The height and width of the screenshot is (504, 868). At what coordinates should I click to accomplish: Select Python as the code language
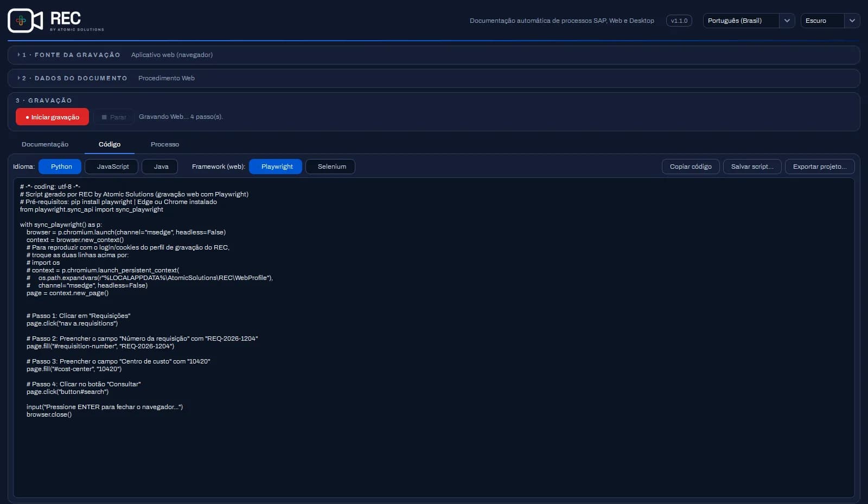tap(60, 167)
